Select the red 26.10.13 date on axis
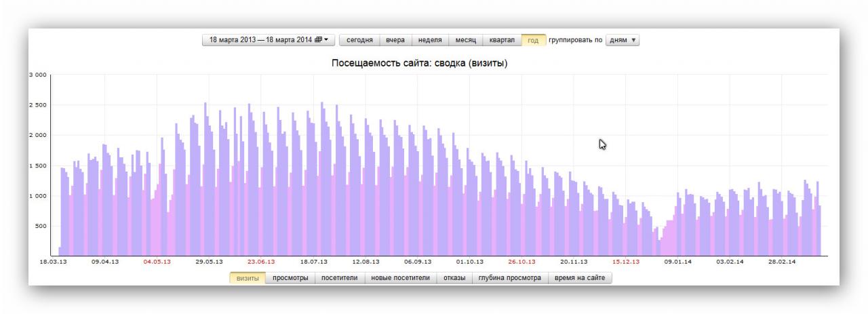The image size is (868, 314). (x=521, y=261)
